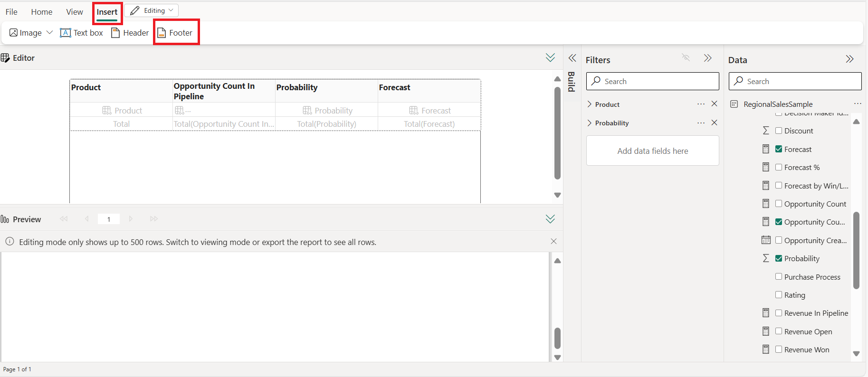Open the Image dropdown menu
This screenshot has width=868, height=377.
tap(49, 33)
